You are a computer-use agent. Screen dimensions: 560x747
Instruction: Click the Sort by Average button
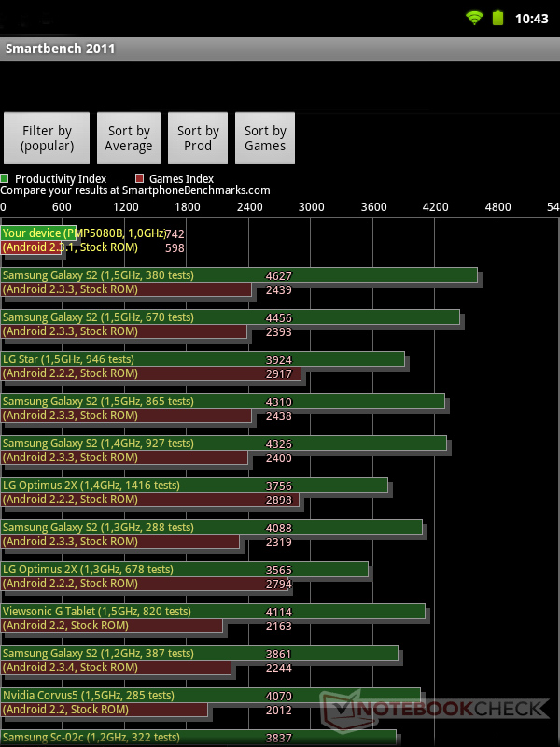[x=129, y=138]
